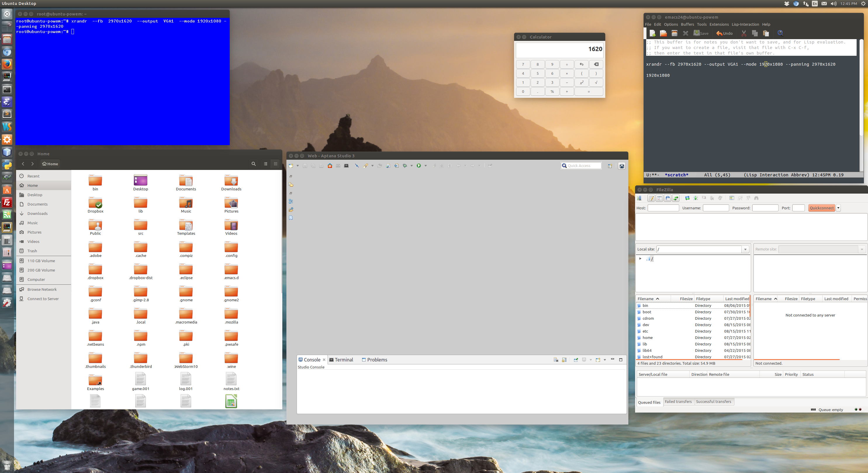
Task: Open FileZilla Site Manager icon
Action: [639, 198]
